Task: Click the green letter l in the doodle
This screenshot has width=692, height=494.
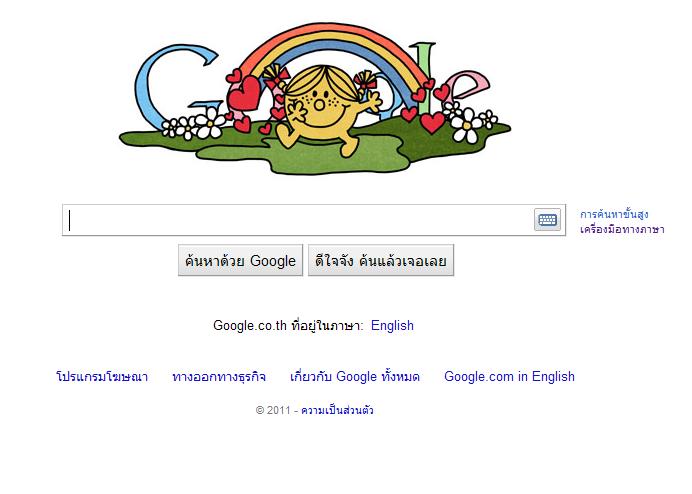Action: [424, 77]
